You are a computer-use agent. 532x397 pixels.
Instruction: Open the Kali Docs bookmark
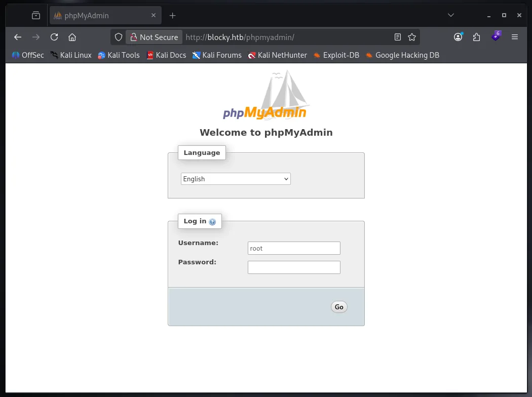coord(166,55)
